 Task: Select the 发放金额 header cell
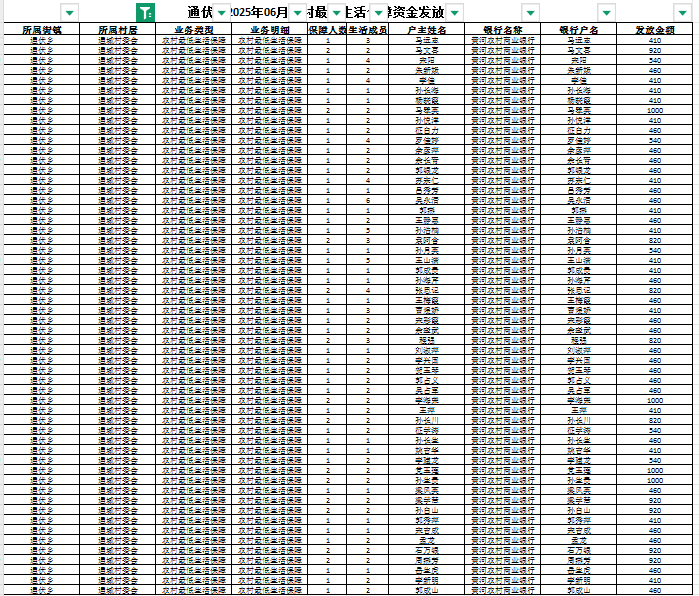[654, 31]
